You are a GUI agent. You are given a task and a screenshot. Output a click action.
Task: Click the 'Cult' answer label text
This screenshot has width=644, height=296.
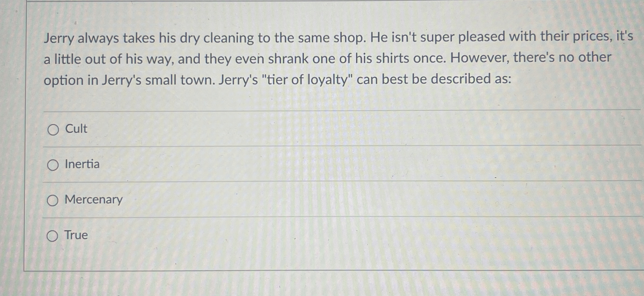(76, 129)
